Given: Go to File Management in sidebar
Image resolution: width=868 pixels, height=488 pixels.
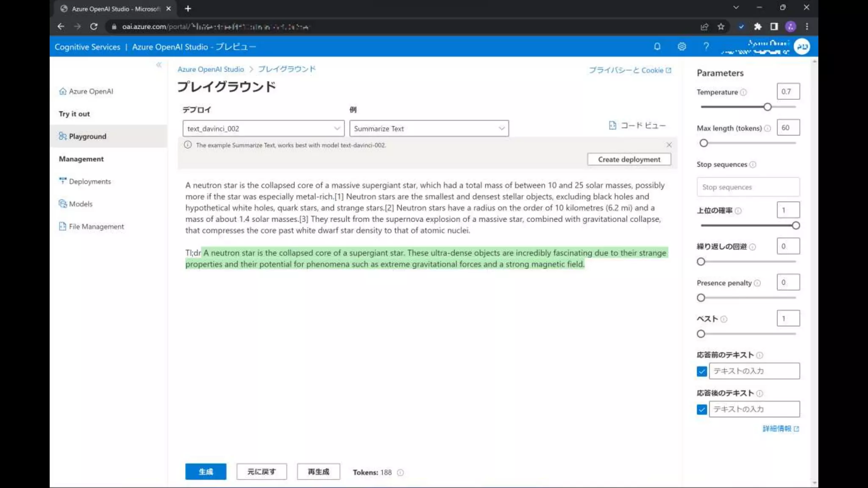Looking at the screenshot, I should tap(96, 227).
